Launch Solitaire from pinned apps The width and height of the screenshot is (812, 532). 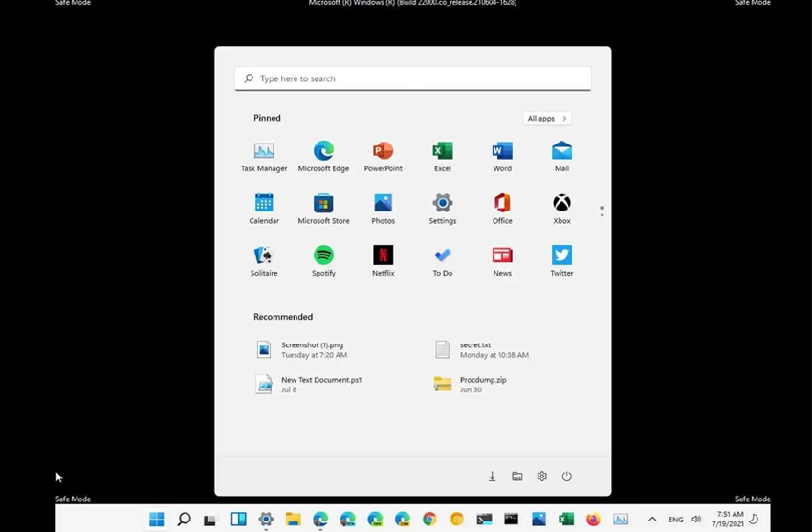tap(264, 260)
